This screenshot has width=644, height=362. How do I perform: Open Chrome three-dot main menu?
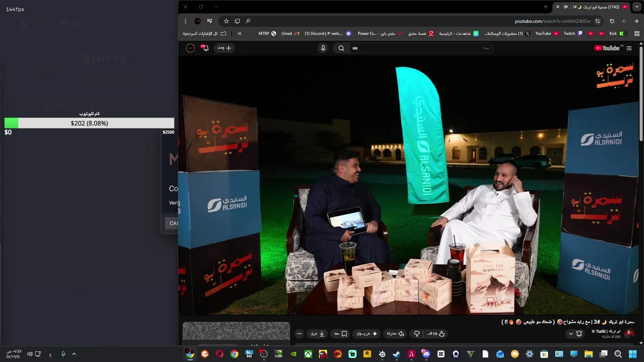[x=185, y=21]
